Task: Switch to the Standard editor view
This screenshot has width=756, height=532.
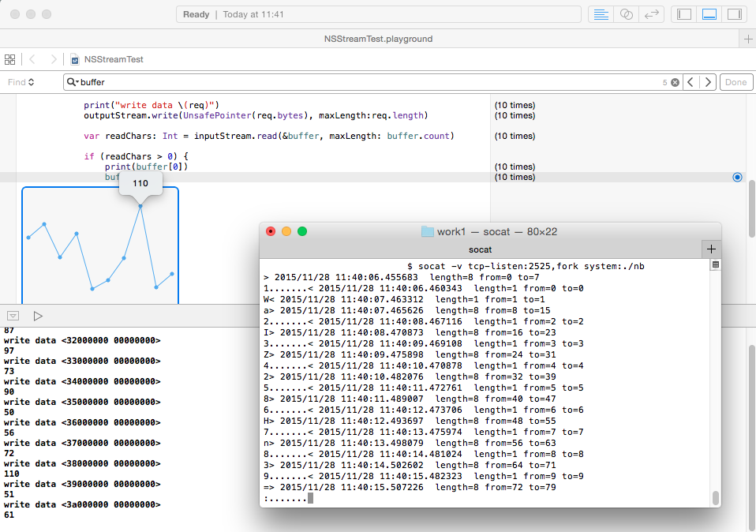Action: pyautogui.click(x=601, y=14)
